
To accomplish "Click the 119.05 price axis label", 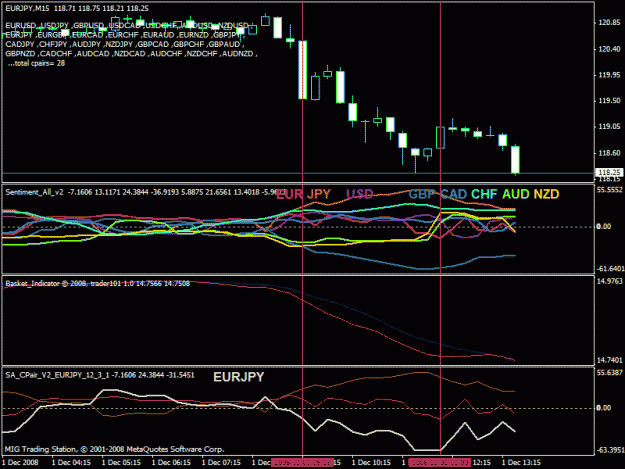I will 609,127.
